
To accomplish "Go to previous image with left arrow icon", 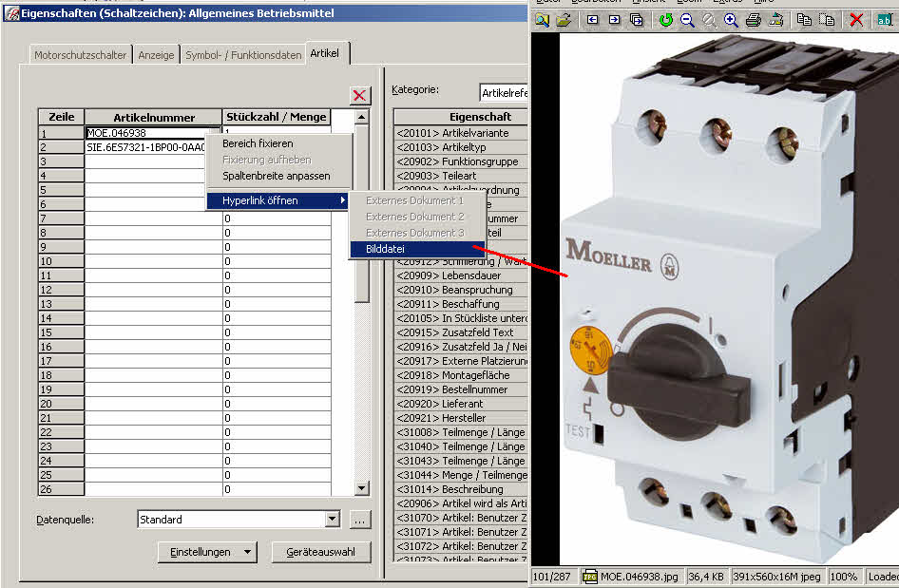I will [592, 20].
